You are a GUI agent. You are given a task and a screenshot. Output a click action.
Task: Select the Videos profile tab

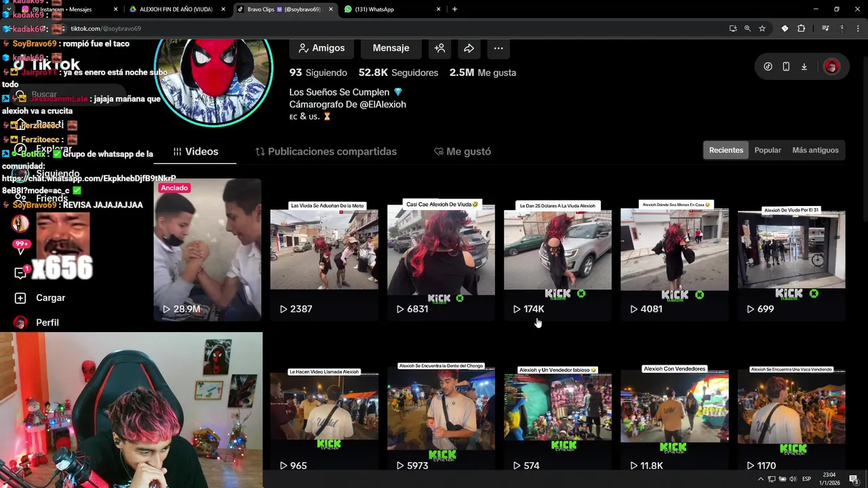pos(195,151)
